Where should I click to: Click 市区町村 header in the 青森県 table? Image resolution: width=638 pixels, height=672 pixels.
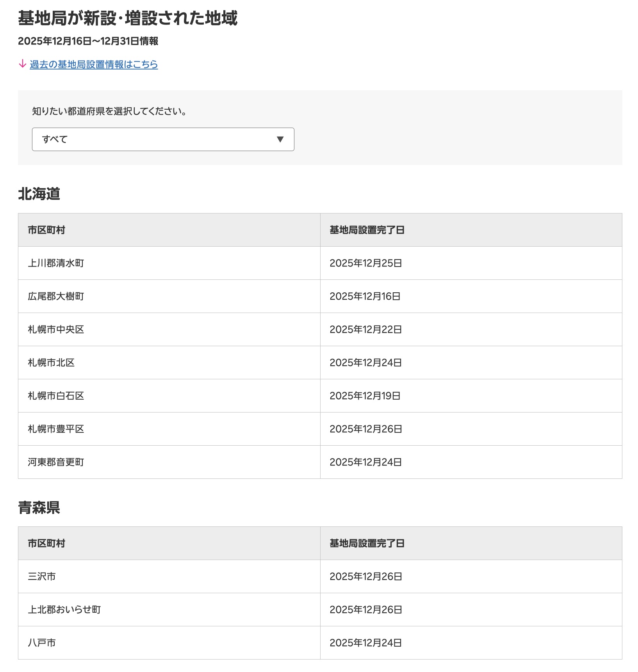coord(169,543)
